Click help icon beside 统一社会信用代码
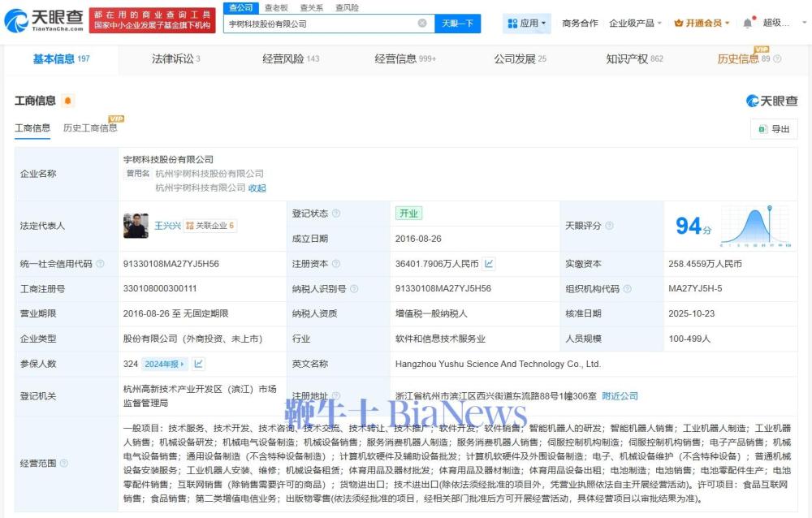 coord(101,264)
